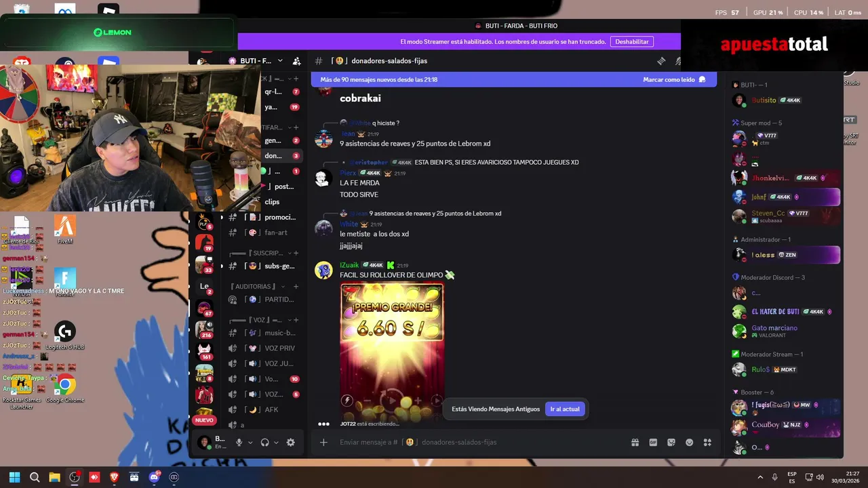Open the server icon with 216 badge
This screenshot has width=868, height=488.
(x=204, y=329)
